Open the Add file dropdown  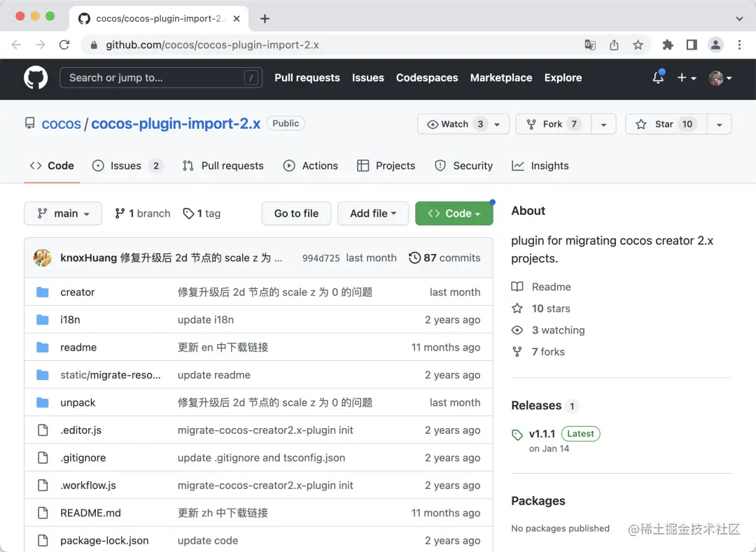[x=373, y=213]
